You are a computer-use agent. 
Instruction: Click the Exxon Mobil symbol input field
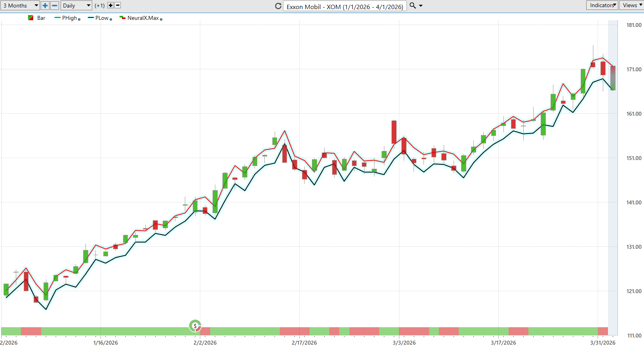click(x=344, y=7)
